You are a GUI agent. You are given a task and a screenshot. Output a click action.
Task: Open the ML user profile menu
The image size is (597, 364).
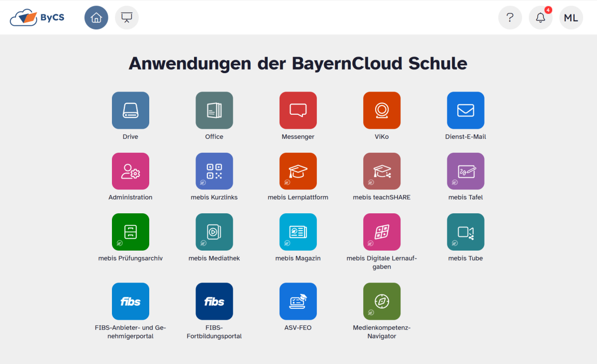[571, 18]
